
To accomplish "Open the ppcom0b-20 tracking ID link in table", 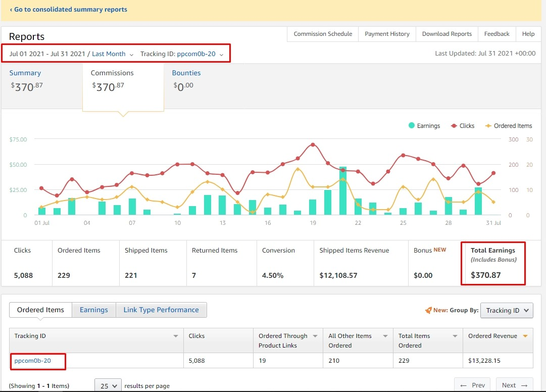I will tap(32, 361).
